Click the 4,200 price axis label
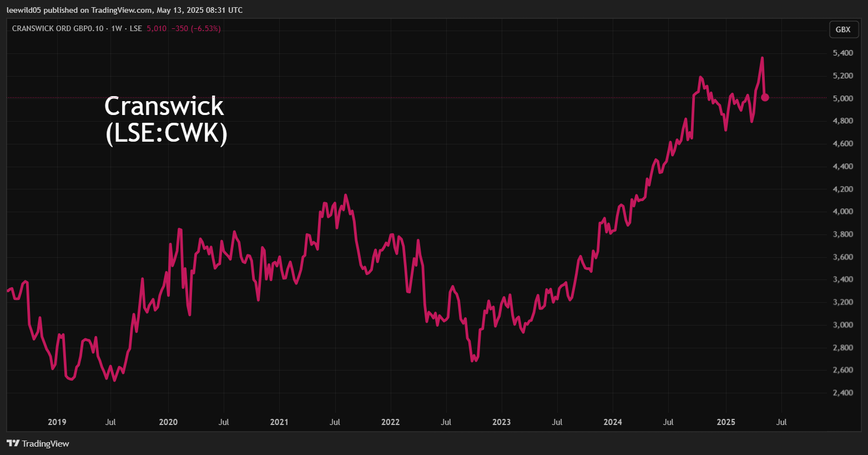Screen dimensions: 868x455 pos(843,189)
